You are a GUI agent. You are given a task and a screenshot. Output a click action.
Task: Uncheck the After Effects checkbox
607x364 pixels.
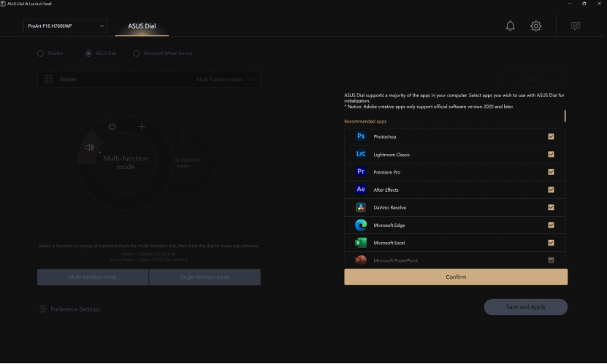pyautogui.click(x=551, y=190)
